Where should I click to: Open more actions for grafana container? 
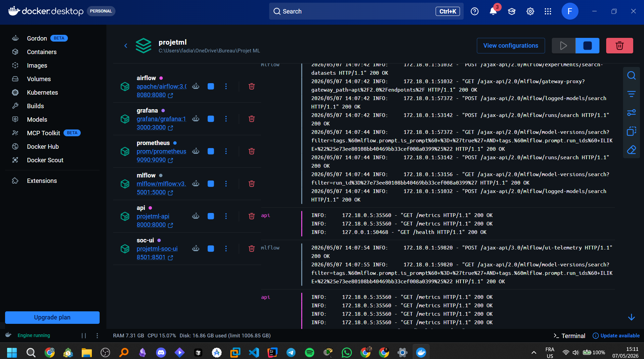(226, 119)
